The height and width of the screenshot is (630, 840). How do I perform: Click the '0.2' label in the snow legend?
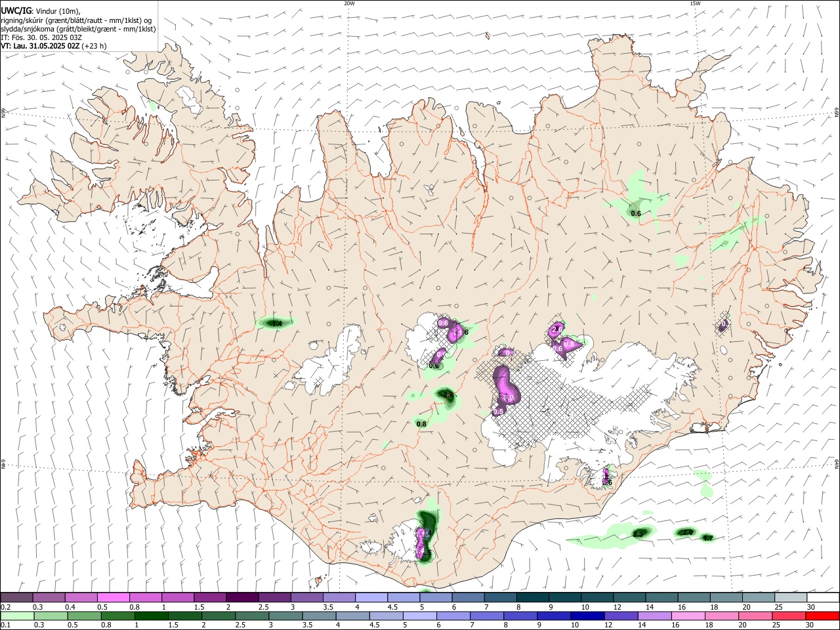(x=5, y=607)
